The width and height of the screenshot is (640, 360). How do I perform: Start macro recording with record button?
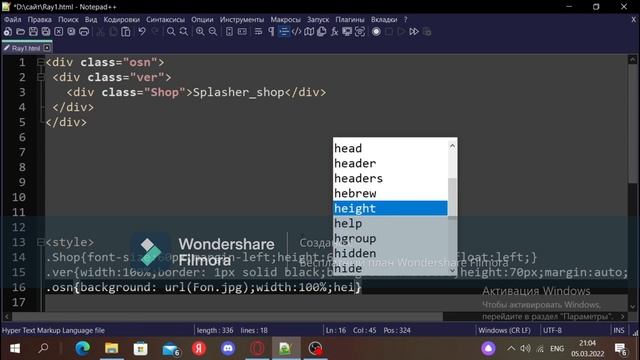[x=376, y=31]
